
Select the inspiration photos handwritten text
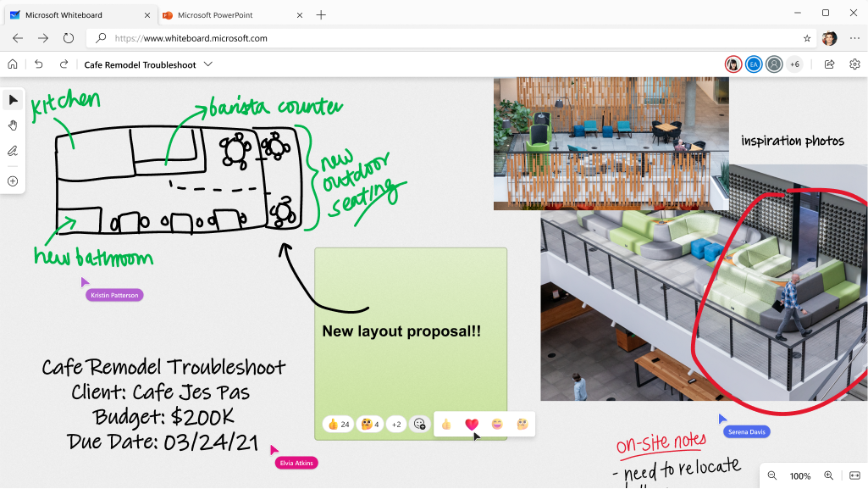pos(793,141)
